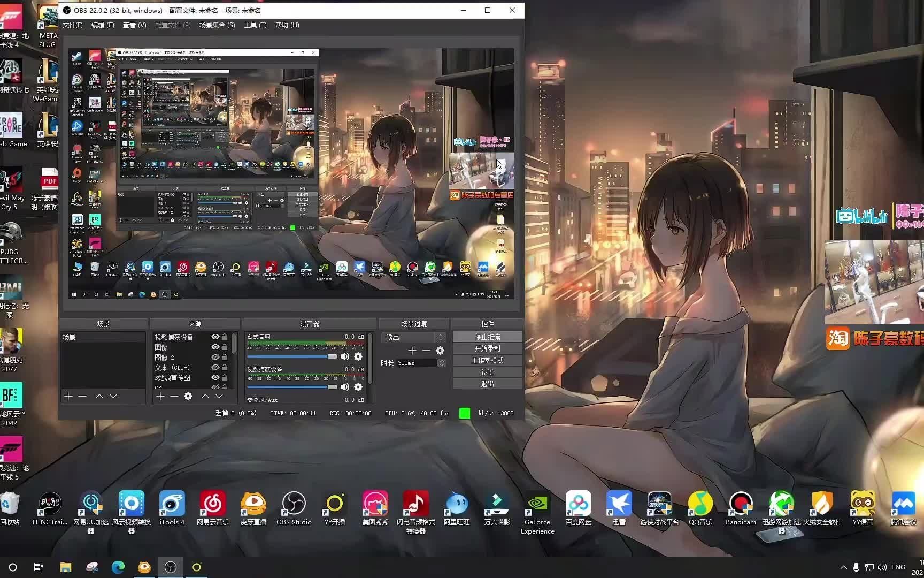
Task: Open Microsoft Edge from the taskbar
Action: coord(118,567)
